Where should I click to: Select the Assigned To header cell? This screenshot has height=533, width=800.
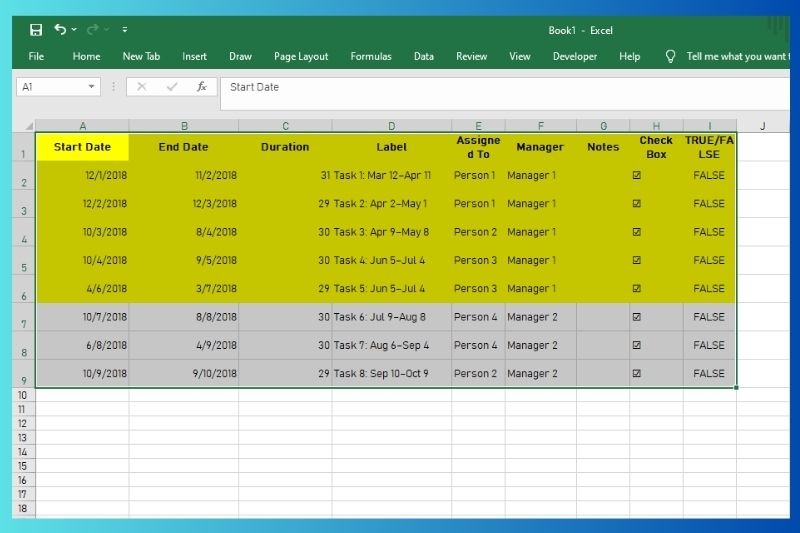(478, 147)
